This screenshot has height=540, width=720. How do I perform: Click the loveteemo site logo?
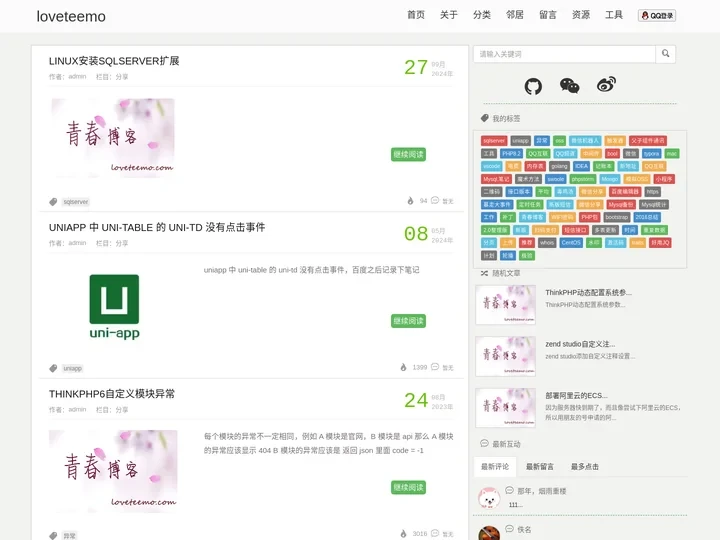point(71,17)
